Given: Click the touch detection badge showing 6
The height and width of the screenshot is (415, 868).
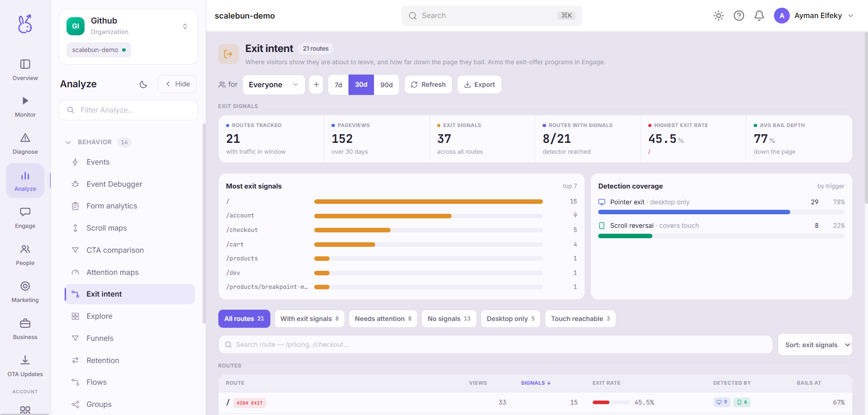Looking at the screenshot, I should click(x=742, y=402).
